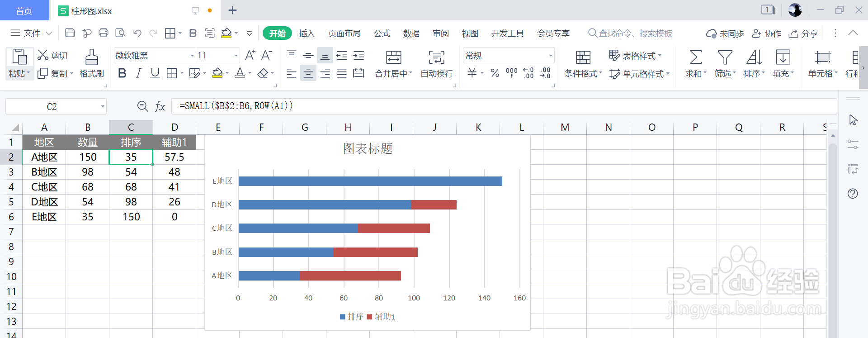Open the font name dropdown
The image size is (868, 338).
[x=192, y=56]
